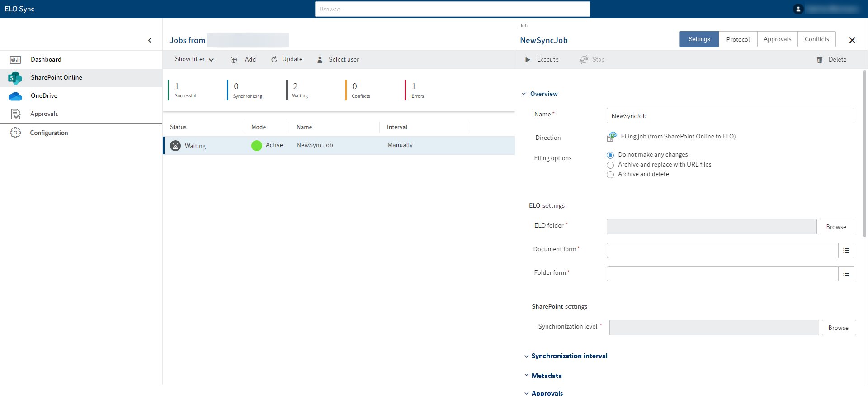Collapse the sidebar with the left chevron
This screenshot has width=868, height=396.
(150, 40)
